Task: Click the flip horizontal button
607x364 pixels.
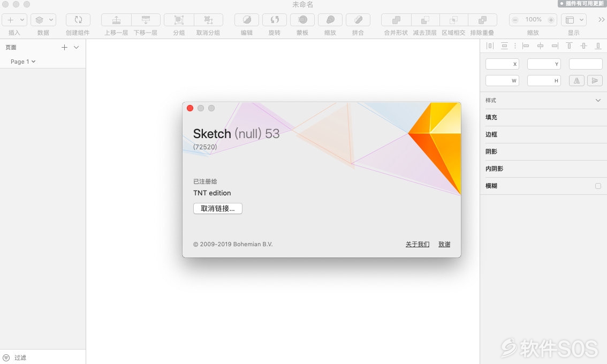Action: coord(576,80)
